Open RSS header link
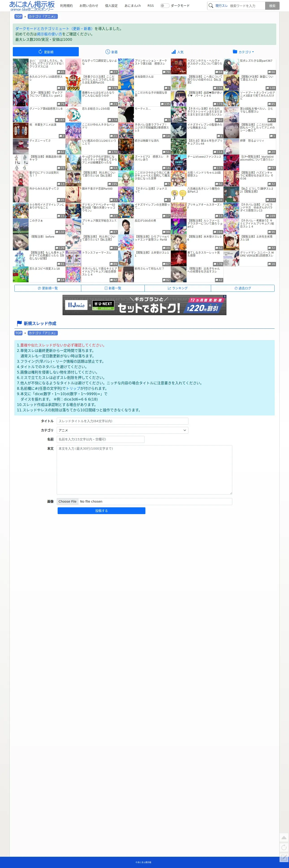The width and height of the screenshot is (289, 868). [151, 6]
